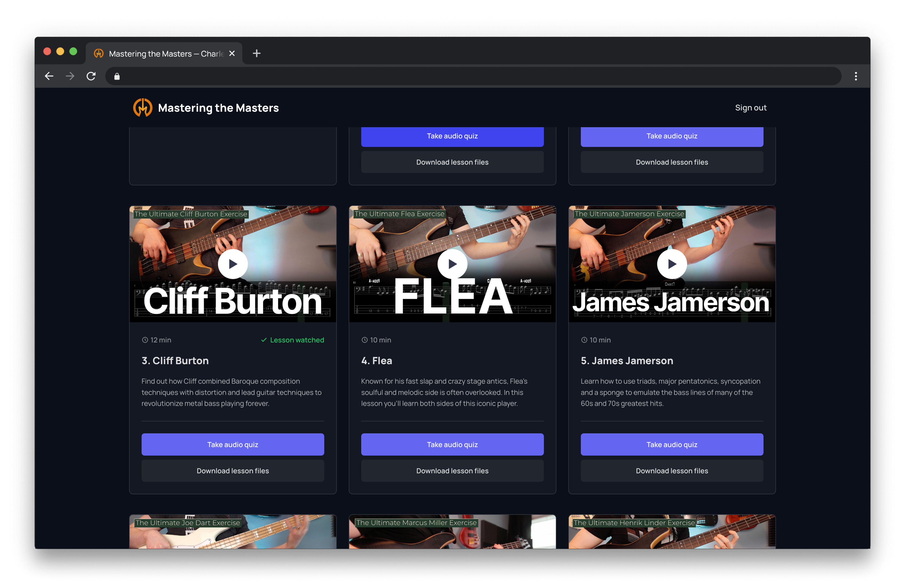Click the '5. James Jamerson' lesson title
The width and height of the screenshot is (903, 588).
(x=627, y=360)
